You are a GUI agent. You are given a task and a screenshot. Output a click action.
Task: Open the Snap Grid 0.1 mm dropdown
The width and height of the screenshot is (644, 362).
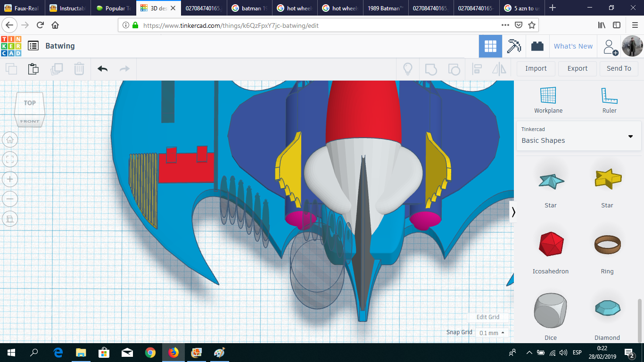492,333
